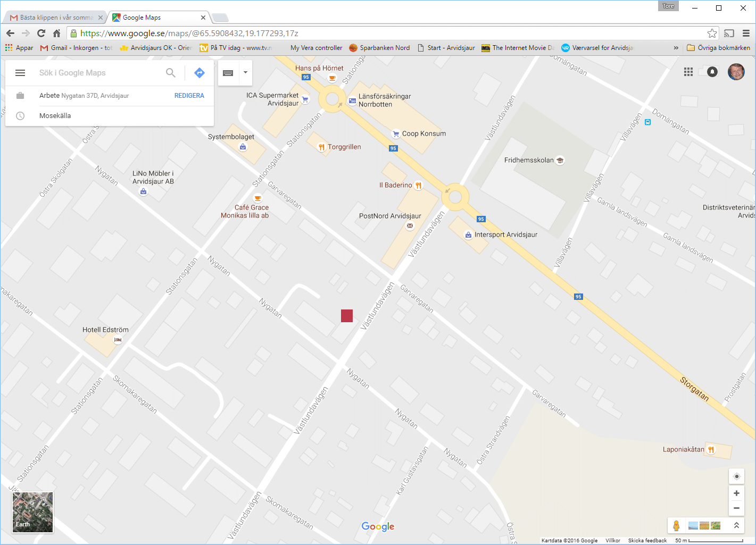Screen dimensions: 756x545
Task: Click the browser forward arrow
Action: 26,33
